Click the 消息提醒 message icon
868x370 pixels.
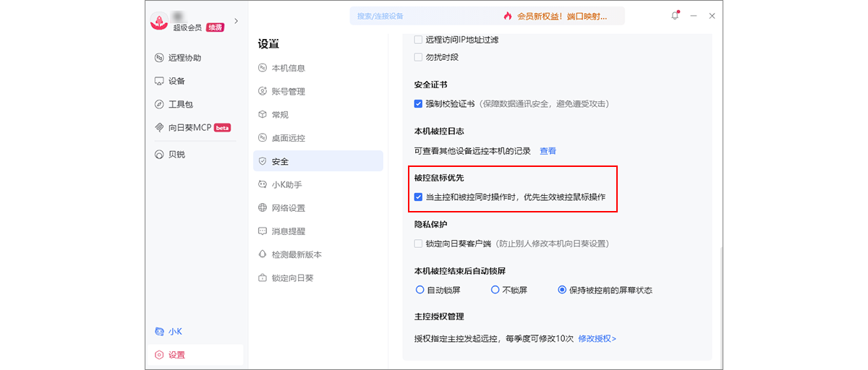point(263,231)
